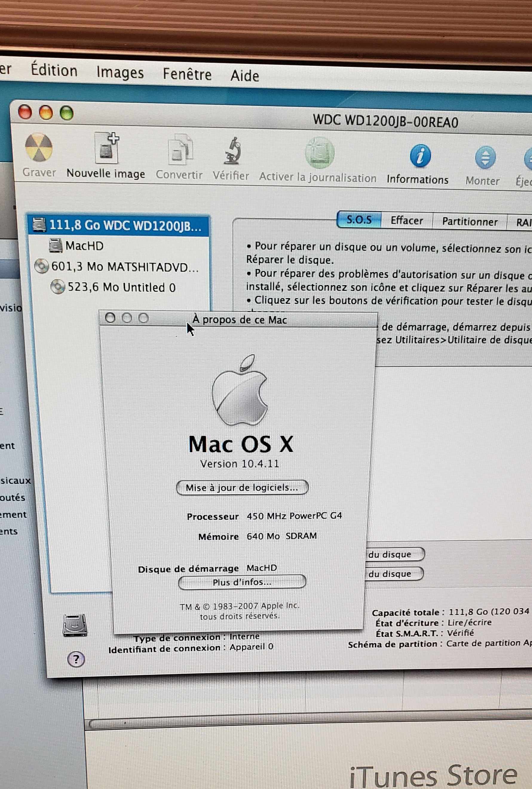Switch to the S.O.S tab
532x789 pixels.
359,220
